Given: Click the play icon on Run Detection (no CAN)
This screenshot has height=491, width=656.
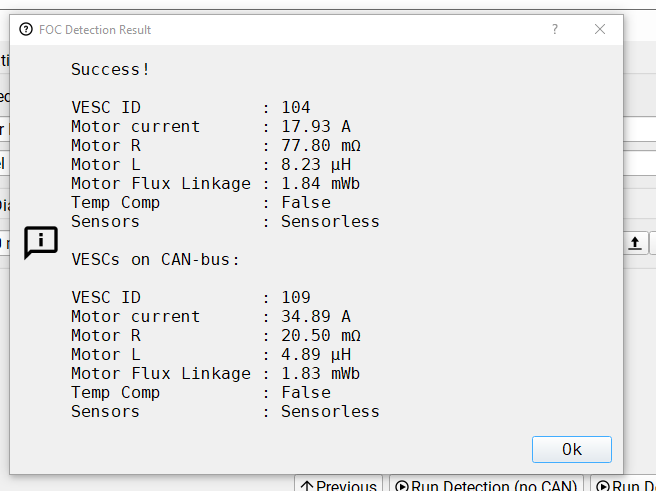Looking at the screenshot, I should click(x=402, y=486).
